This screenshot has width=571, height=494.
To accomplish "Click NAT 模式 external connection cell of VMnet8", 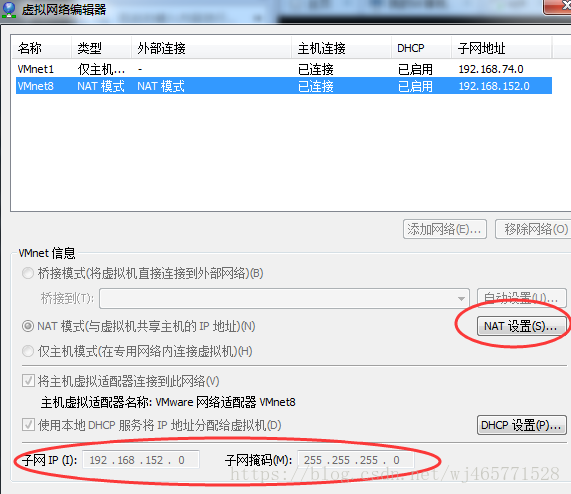I will [161, 86].
